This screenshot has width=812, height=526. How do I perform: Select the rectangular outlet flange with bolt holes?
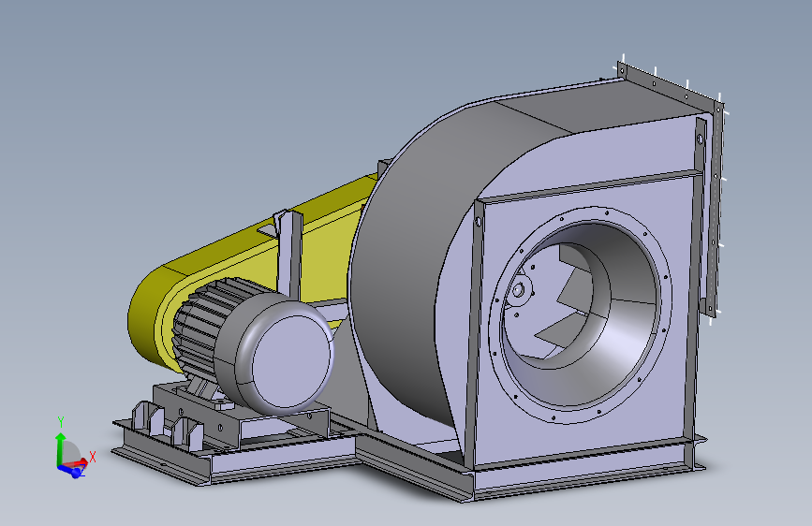(716, 207)
